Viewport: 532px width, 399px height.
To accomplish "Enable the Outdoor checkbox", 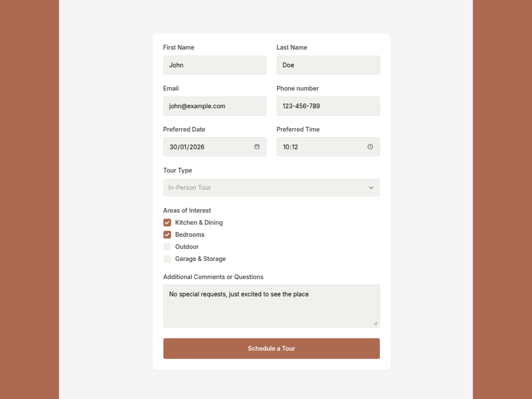I will pyautogui.click(x=167, y=247).
